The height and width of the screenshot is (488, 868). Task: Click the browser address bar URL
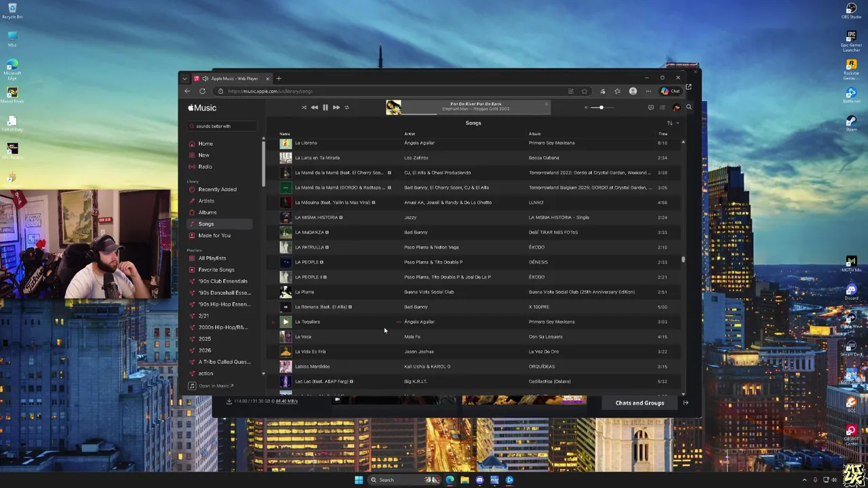tap(270, 91)
